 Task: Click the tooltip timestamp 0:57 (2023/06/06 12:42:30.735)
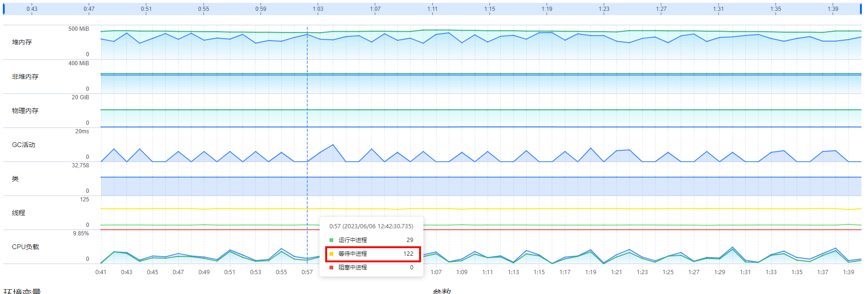point(371,226)
